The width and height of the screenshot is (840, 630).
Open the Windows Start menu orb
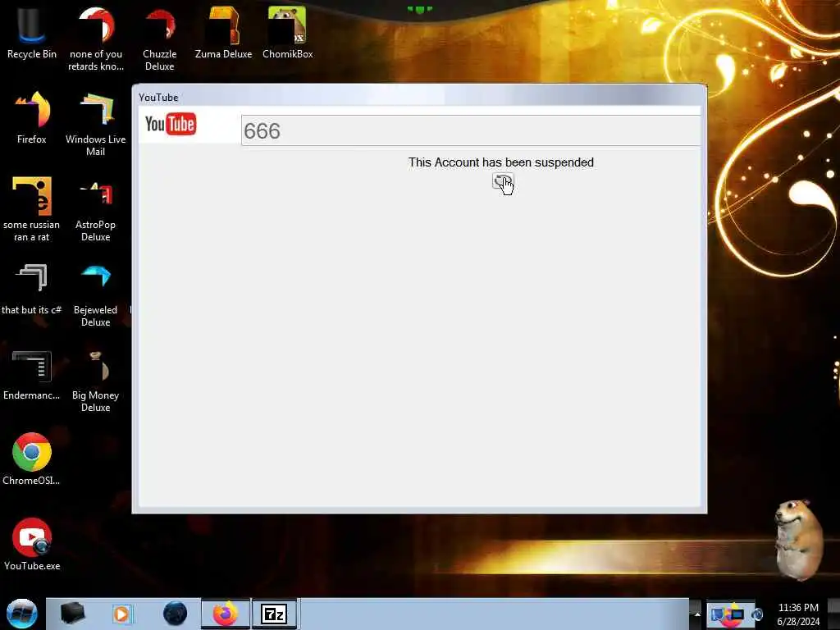(x=21, y=614)
